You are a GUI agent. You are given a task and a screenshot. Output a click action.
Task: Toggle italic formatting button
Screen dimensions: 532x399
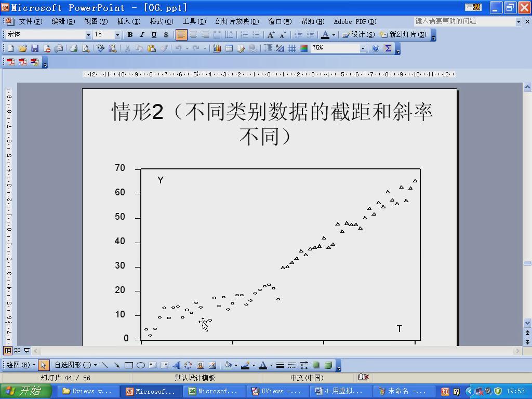142,35
